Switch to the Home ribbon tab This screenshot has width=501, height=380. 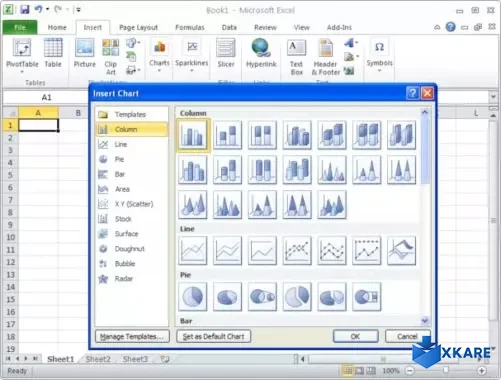(57, 28)
